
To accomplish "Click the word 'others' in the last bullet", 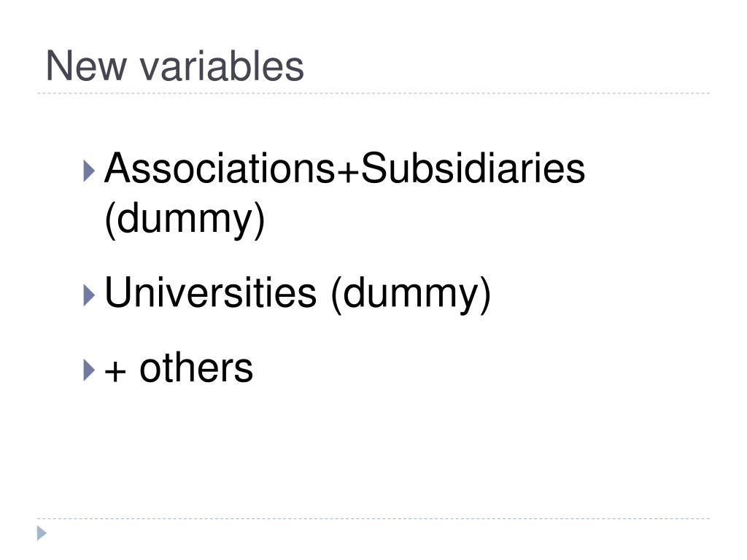I will pyautogui.click(x=196, y=367).
